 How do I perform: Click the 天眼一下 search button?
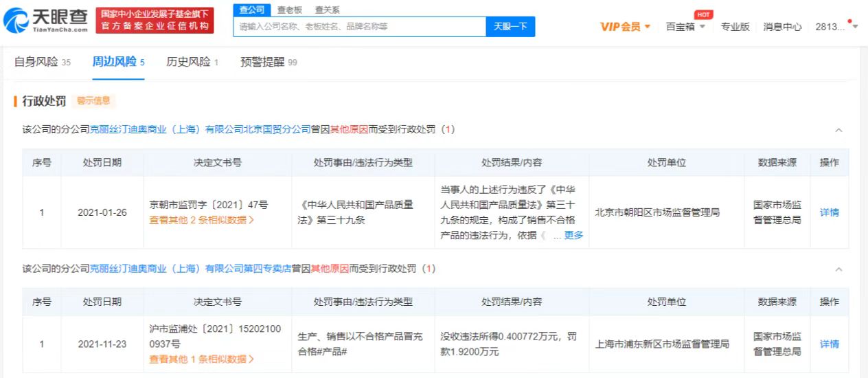click(510, 27)
